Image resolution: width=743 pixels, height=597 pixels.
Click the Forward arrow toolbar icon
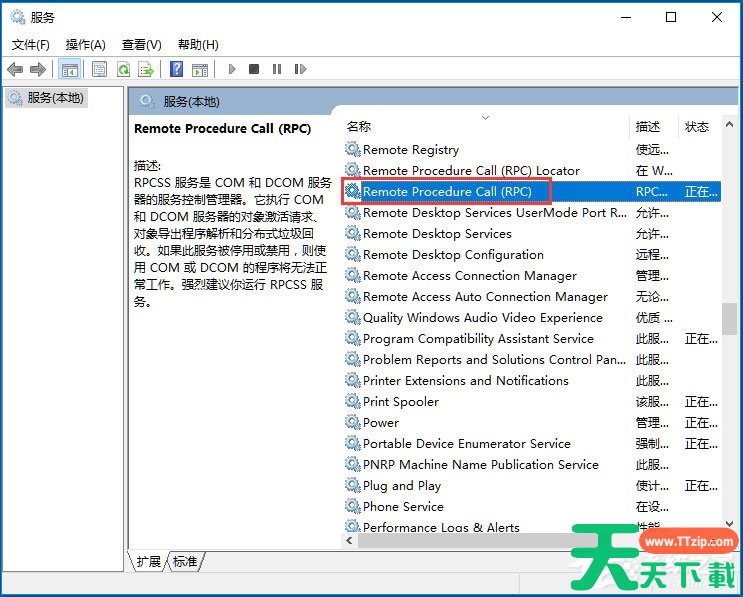pos(38,69)
